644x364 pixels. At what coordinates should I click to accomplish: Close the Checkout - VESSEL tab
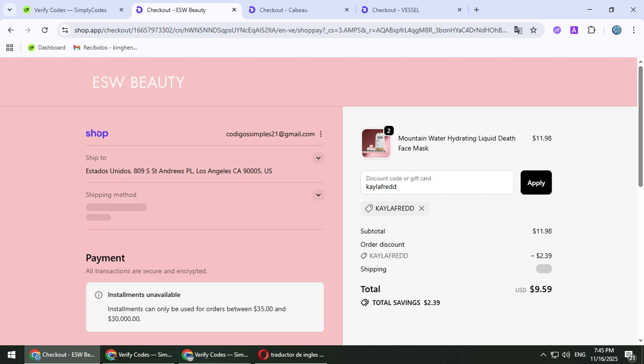pyautogui.click(x=459, y=10)
